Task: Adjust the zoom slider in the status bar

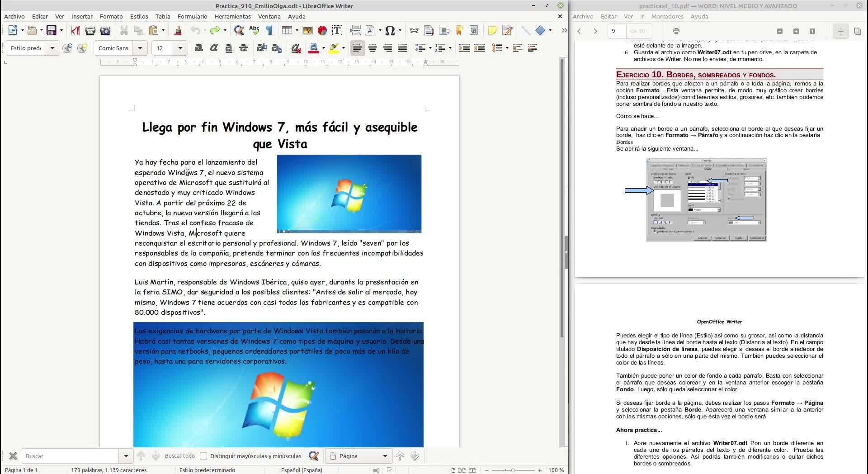Action: pyautogui.click(x=513, y=470)
